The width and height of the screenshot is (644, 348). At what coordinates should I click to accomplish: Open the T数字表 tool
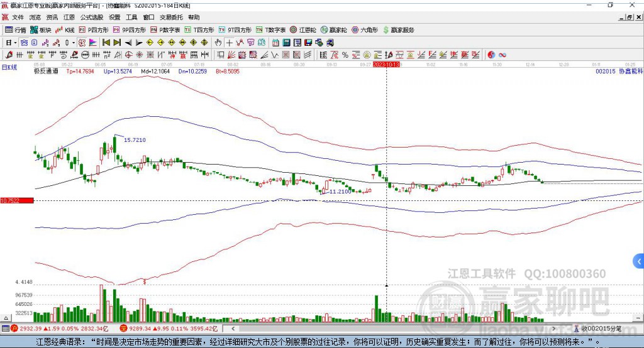click(x=270, y=30)
